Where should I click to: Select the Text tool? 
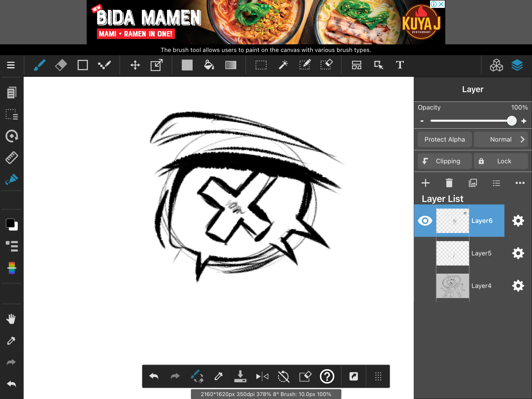pyautogui.click(x=400, y=65)
